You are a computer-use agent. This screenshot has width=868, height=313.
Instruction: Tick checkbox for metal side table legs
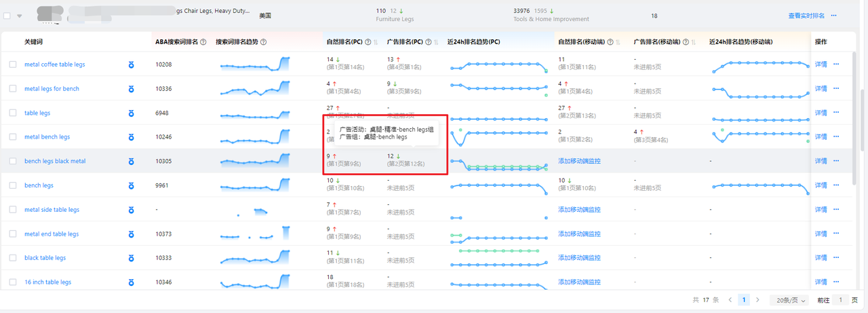point(13,210)
